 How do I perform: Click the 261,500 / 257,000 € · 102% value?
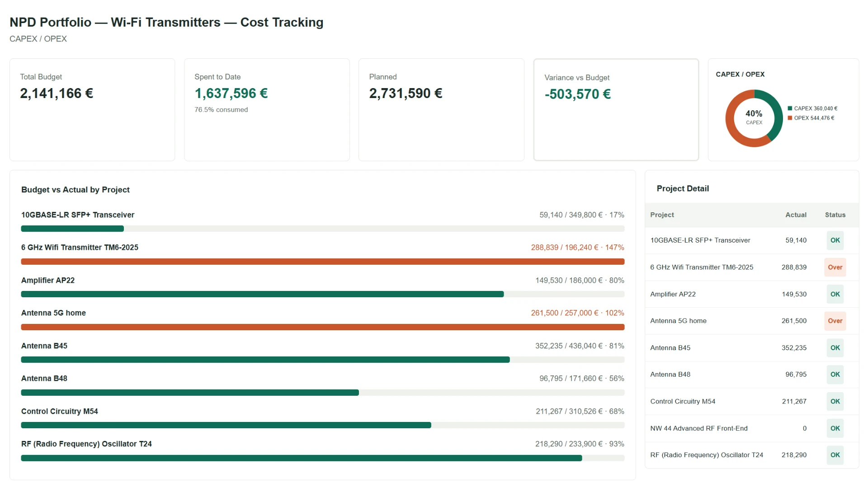pos(577,313)
